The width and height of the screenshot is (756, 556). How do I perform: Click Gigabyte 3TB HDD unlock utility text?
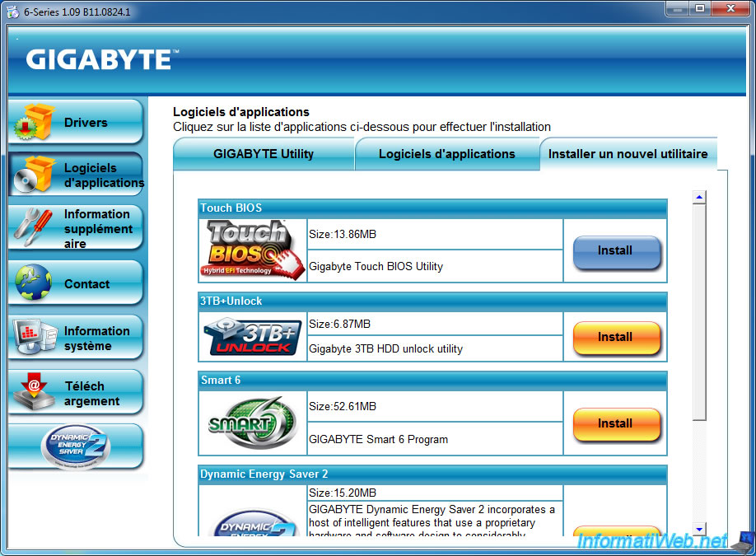click(x=385, y=348)
